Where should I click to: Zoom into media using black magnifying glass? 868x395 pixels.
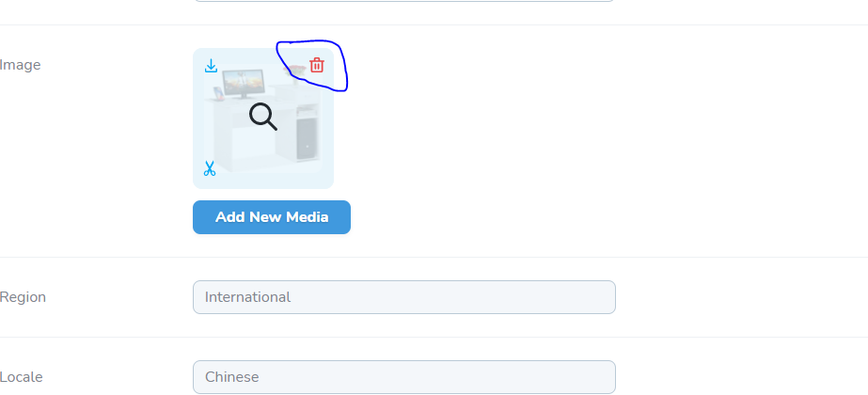coord(263,117)
